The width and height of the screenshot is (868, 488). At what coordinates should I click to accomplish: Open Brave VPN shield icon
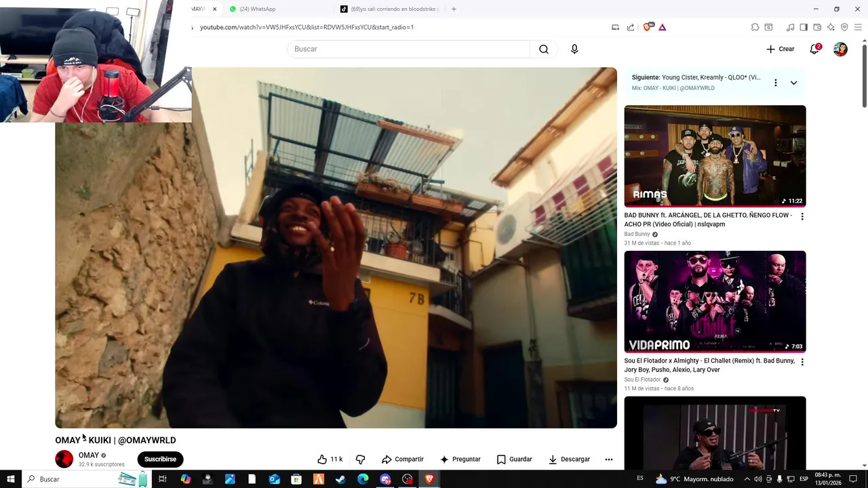[x=844, y=27]
